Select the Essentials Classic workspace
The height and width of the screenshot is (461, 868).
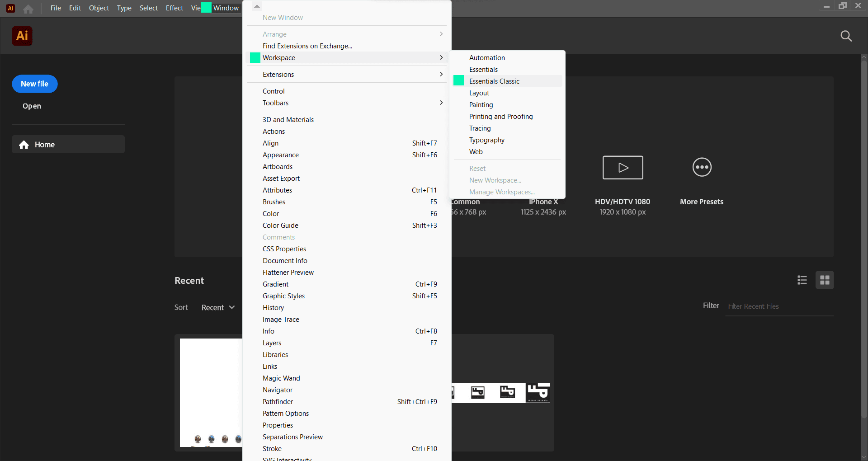(507, 81)
